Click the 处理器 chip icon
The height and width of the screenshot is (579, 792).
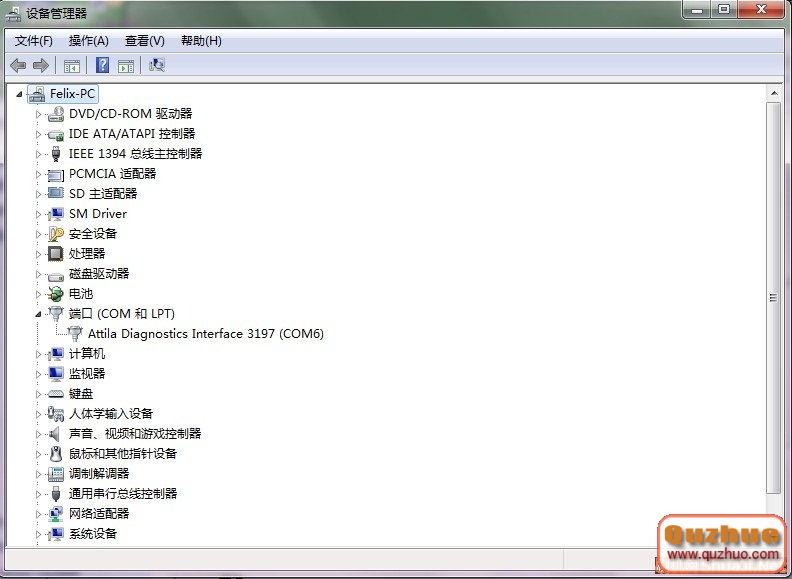(x=56, y=254)
